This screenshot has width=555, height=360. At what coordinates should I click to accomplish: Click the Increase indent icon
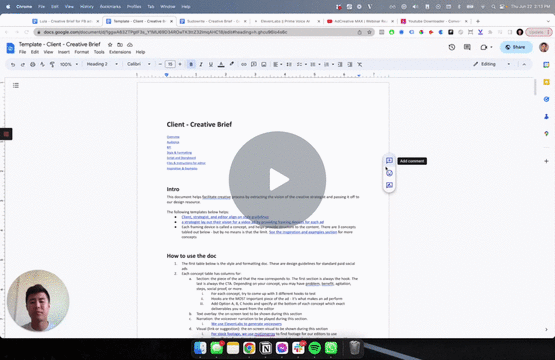click(350, 64)
